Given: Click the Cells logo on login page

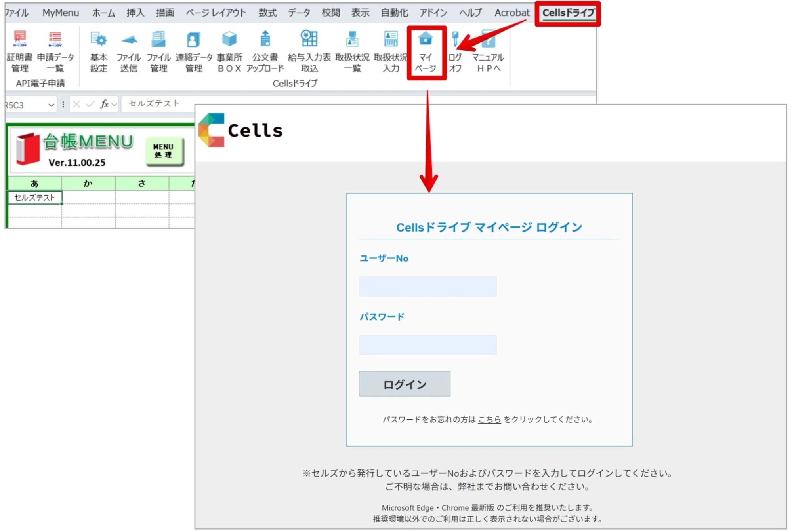Looking at the screenshot, I should coord(240,130).
